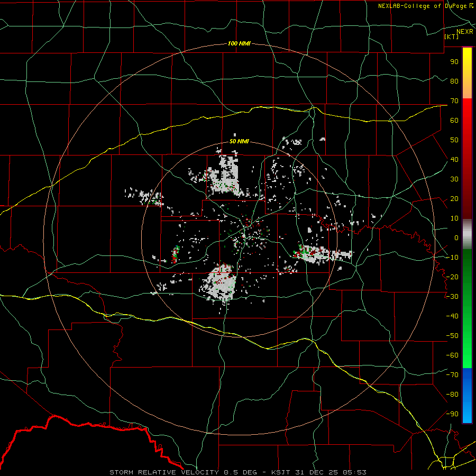Click the "05:53" time stamp
The width and height of the screenshot is (476, 476).
pyautogui.click(x=353, y=472)
